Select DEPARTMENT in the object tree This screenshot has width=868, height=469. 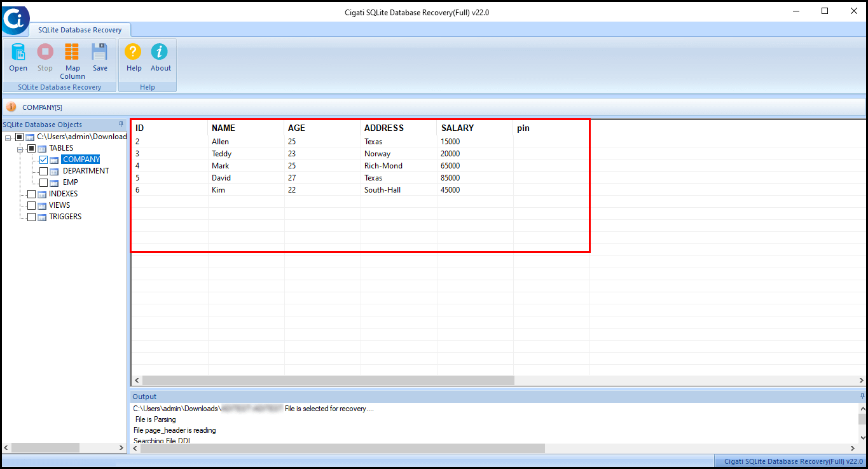click(x=86, y=171)
